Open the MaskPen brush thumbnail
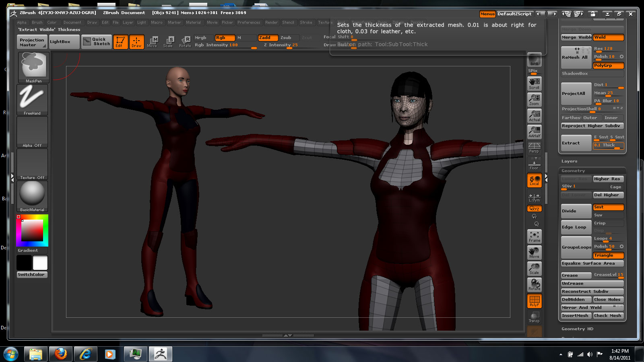 point(33,67)
